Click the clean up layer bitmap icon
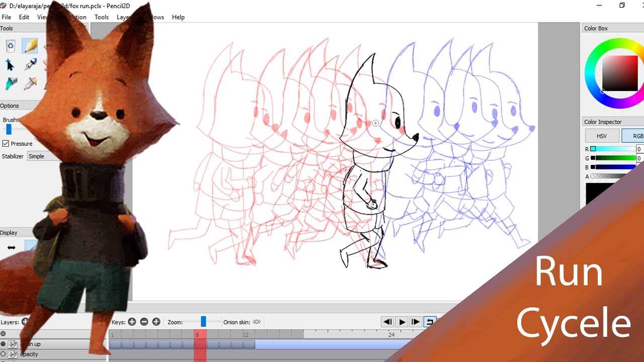This screenshot has height=362, width=644. coord(13,344)
